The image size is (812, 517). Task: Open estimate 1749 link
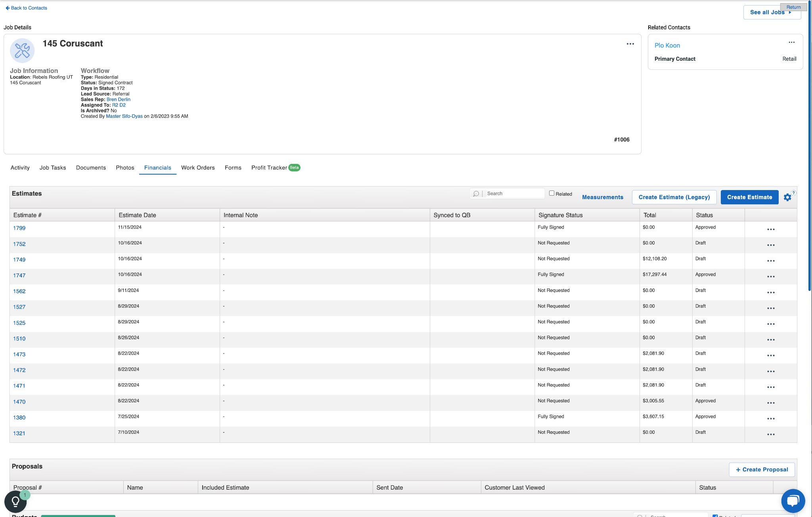point(19,260)
